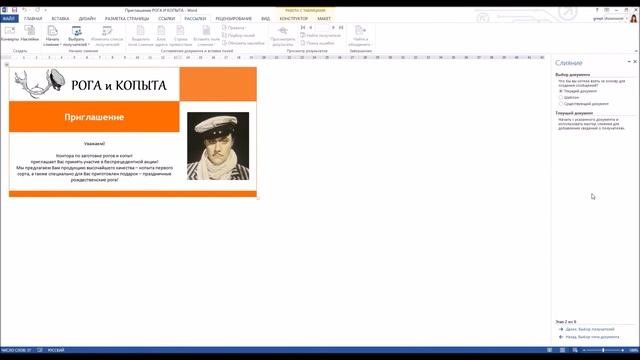Switch to the МАКЕТ (Layout) tab

[324, 18]
